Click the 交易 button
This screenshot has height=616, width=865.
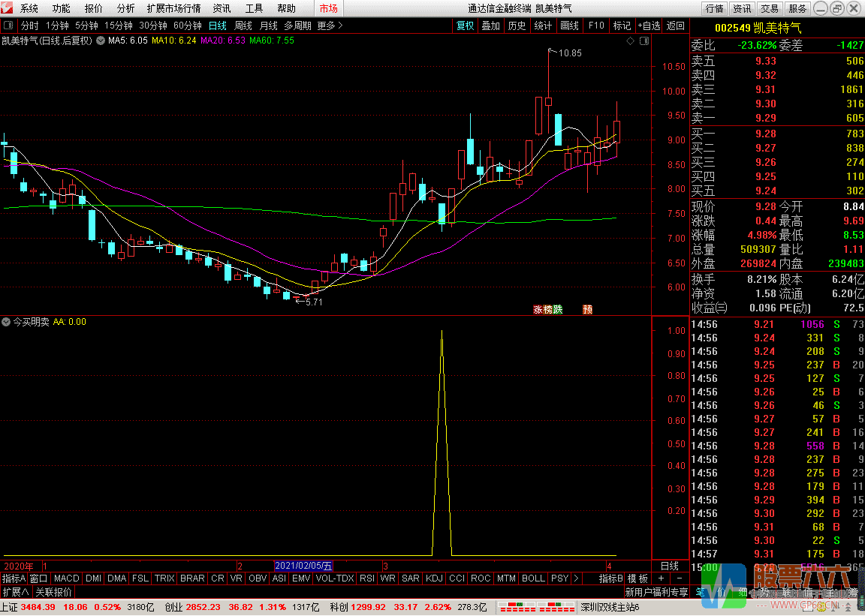[x=770, y=9]
